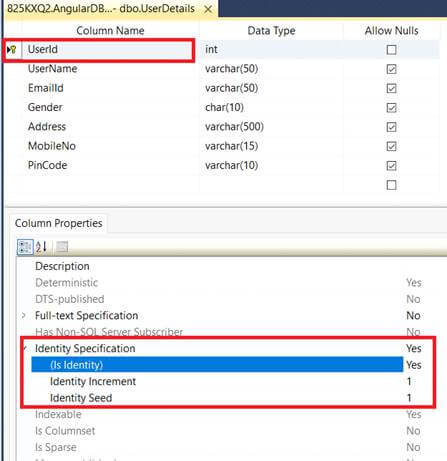This screenshot has height=461, width=447.
Task: Collapse the Identity Specification group
Action: pyautogui.click(x=25, y=348)
